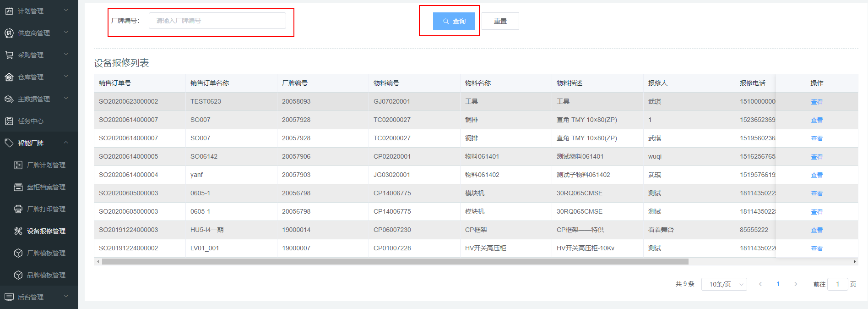Click the 采购管理 shopping cart icon
This screenshot has width=868, height=309.
9,55
